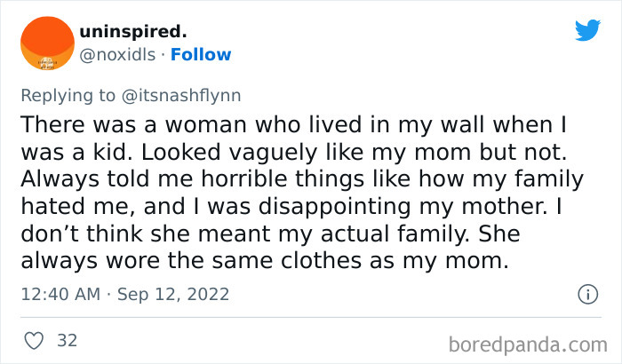This screenshot has width=622, height=364.
Task: Open the tweet info circle icon
Action: pyautogui.click(x=586, y=293)
